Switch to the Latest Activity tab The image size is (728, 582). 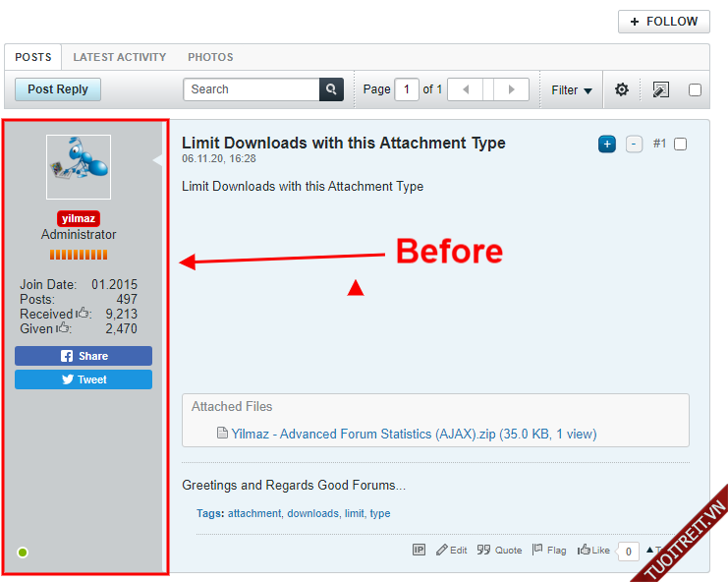coord(120,57)
